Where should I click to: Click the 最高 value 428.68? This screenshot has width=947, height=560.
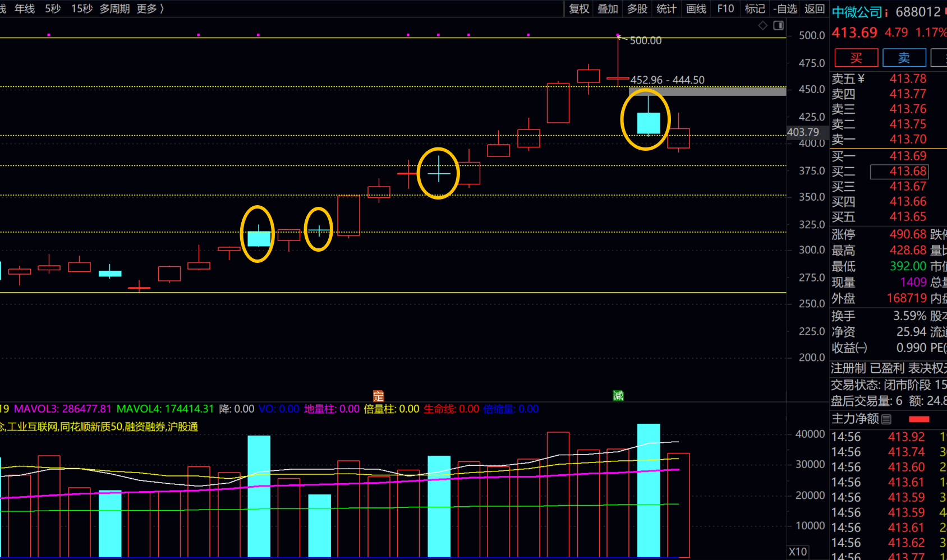(x=908, y=251)
